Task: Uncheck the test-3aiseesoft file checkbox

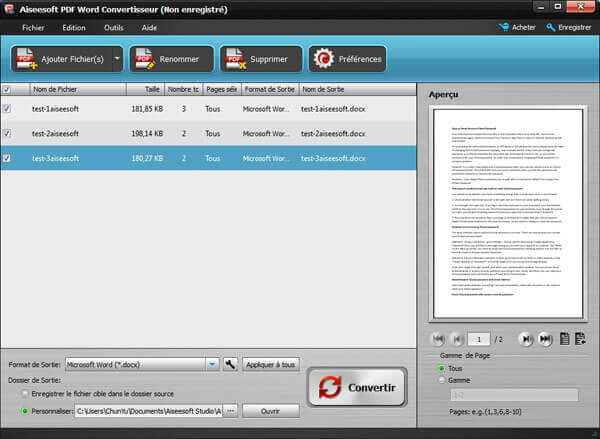Action: click(7, 158)
